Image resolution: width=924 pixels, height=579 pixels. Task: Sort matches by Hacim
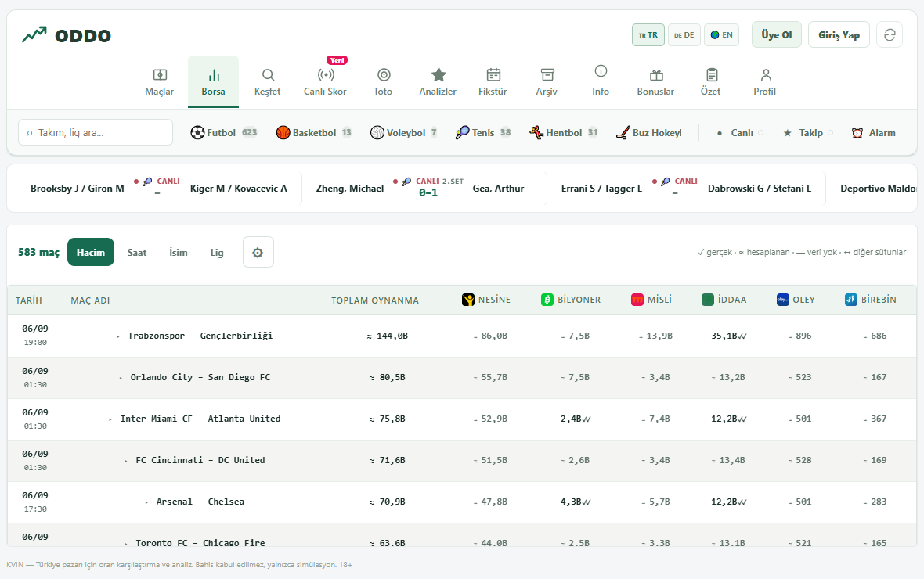pos(91,252)
